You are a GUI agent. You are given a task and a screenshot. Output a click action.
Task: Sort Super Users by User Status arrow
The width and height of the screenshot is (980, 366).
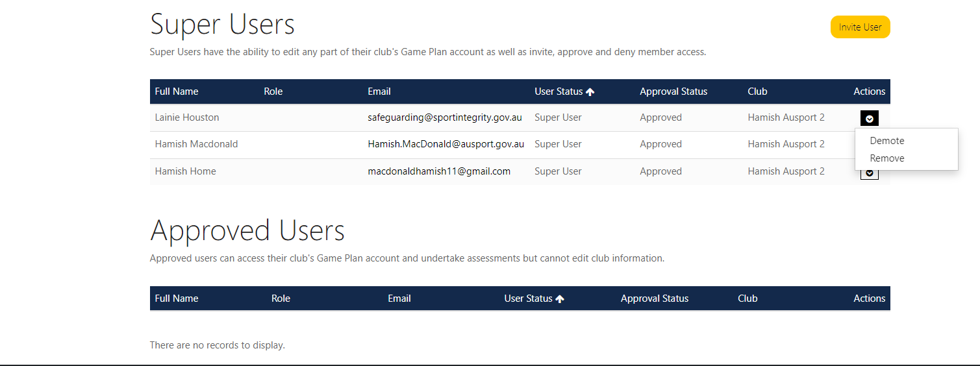590,92
